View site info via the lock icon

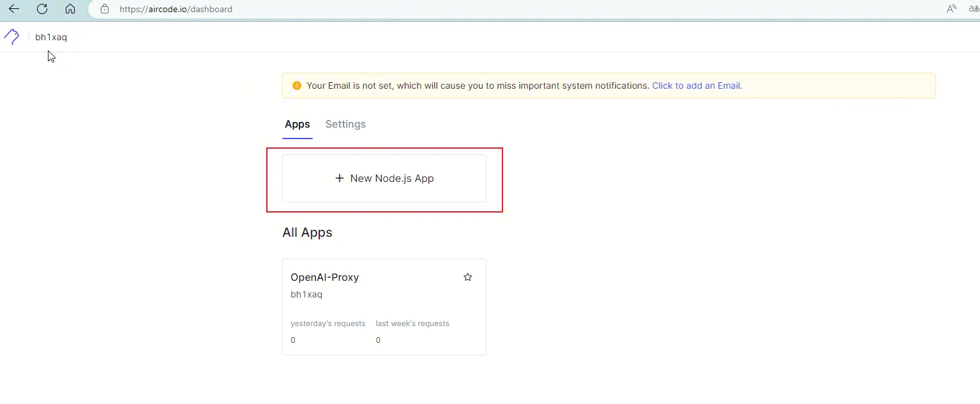(x=105, y=10)
